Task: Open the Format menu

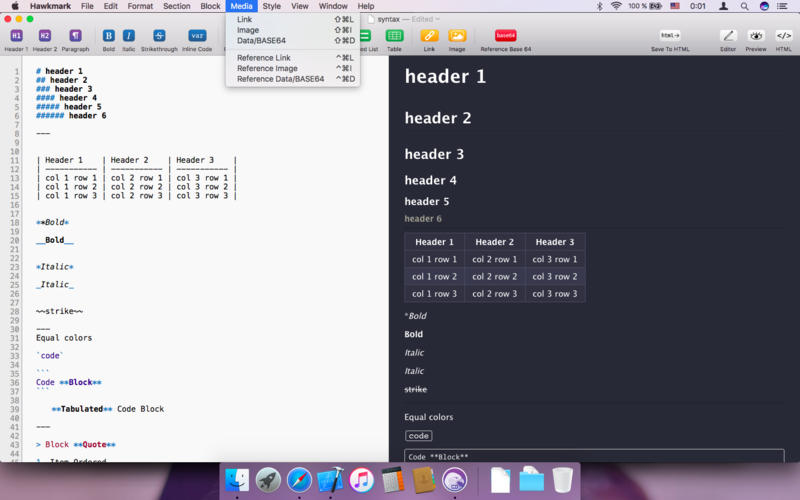Action: 140,6
